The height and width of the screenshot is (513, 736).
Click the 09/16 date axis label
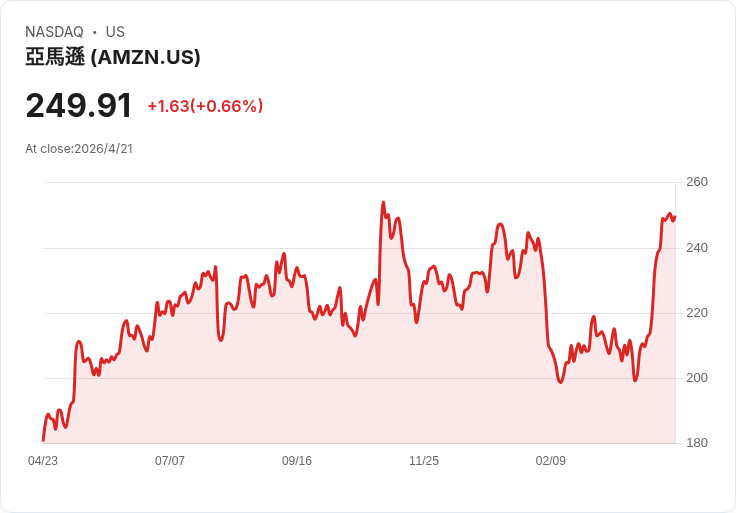(297, 461)
